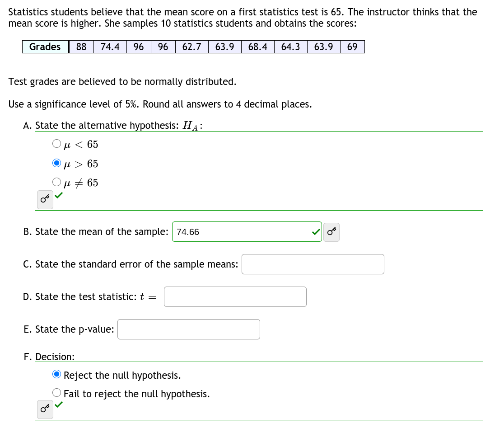Select the μ < 65 hypothesis option

[x=56, y=143]
